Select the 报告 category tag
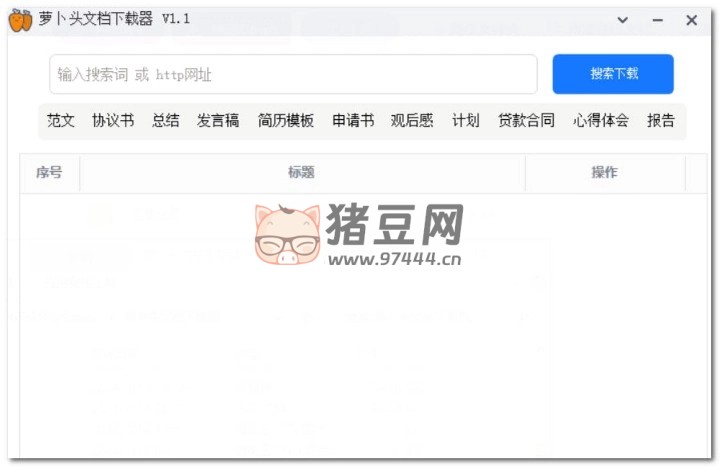 tap(661, 120)
